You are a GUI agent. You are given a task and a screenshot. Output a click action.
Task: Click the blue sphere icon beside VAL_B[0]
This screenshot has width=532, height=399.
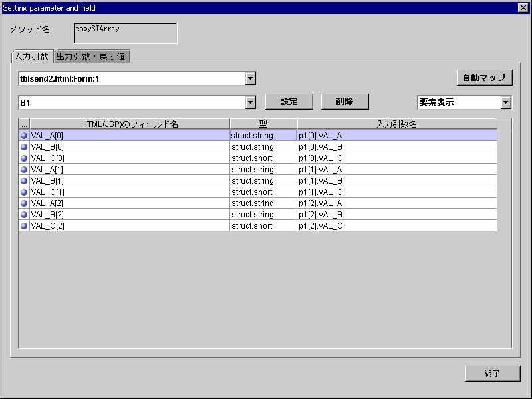(x=24, y=147)
